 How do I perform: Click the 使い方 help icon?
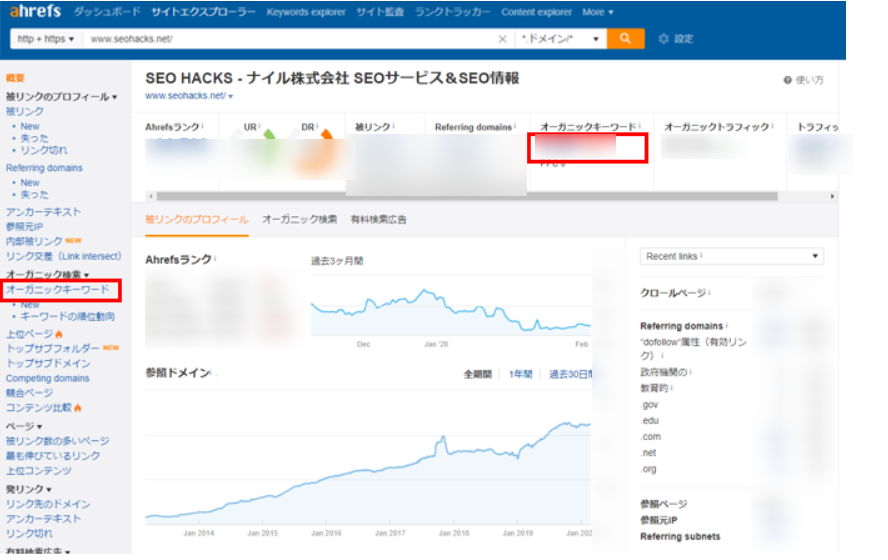pyautogui.click(x=787, y=80)
